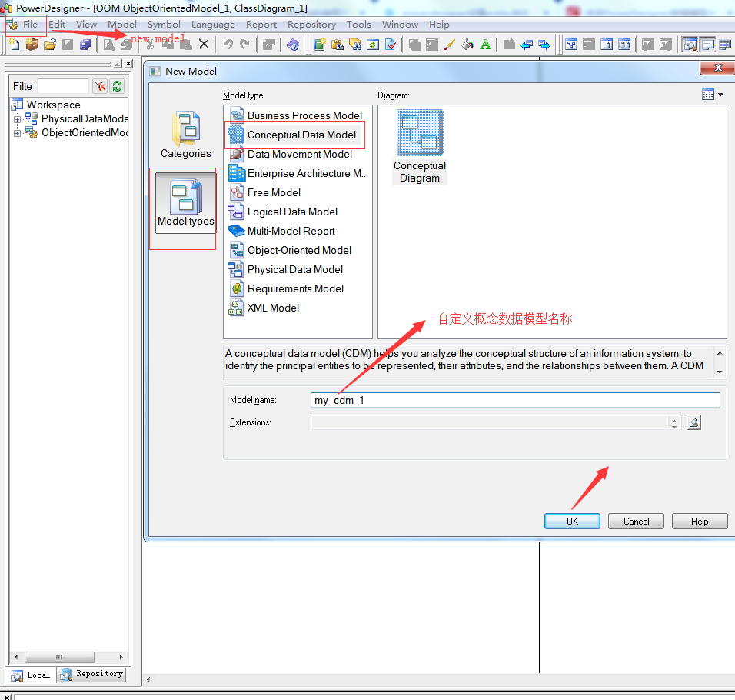Screen dimensions: 735x700
Task: Expand the ObjectOrientedModel tree node
Action: point(17,133)
